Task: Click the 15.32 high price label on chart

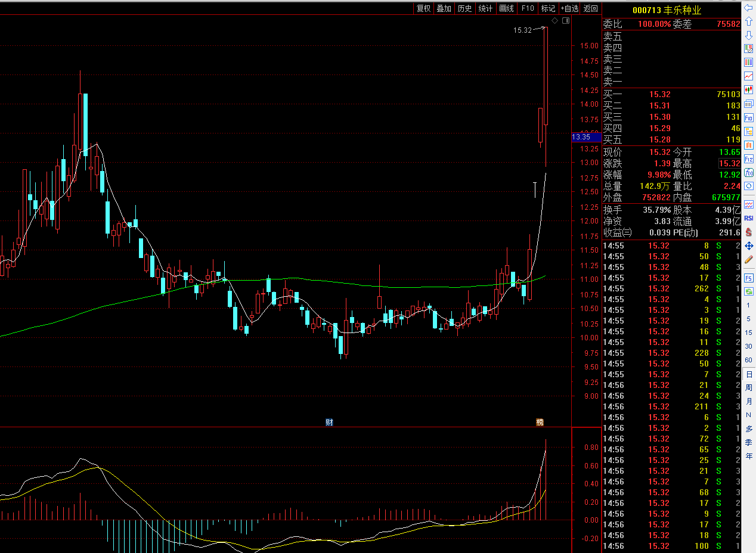Action: (522, 30)
